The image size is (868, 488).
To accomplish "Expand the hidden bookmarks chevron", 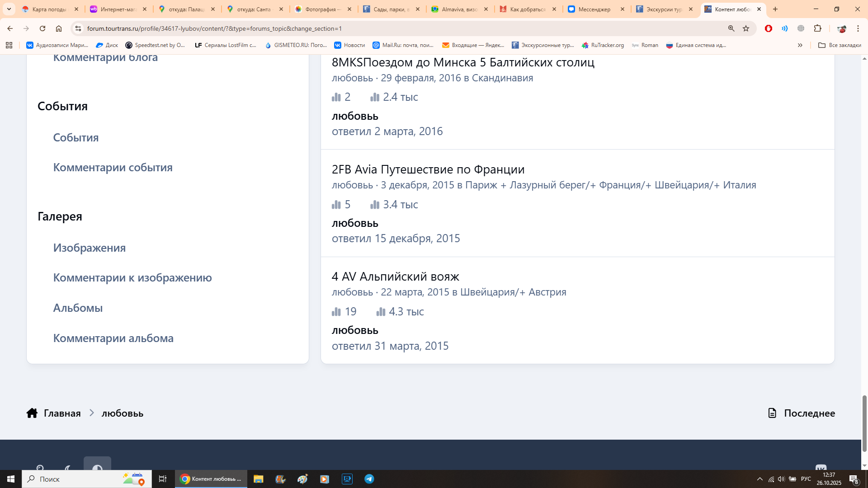I will click(800, 45).
